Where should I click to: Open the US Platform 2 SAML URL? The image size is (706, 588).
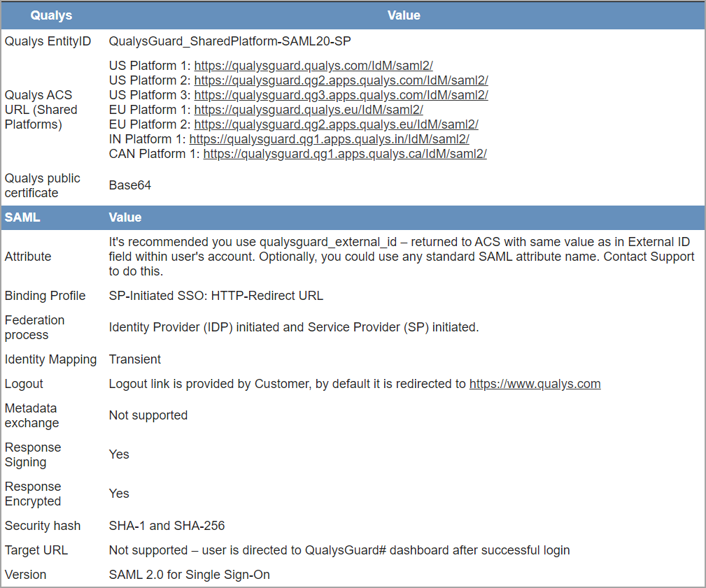pyautogui.click(x=341, y=80)
